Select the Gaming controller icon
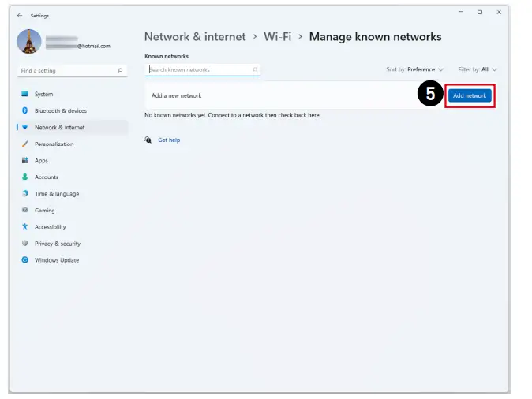Viewport: 532px width, 399px height. 25,211
